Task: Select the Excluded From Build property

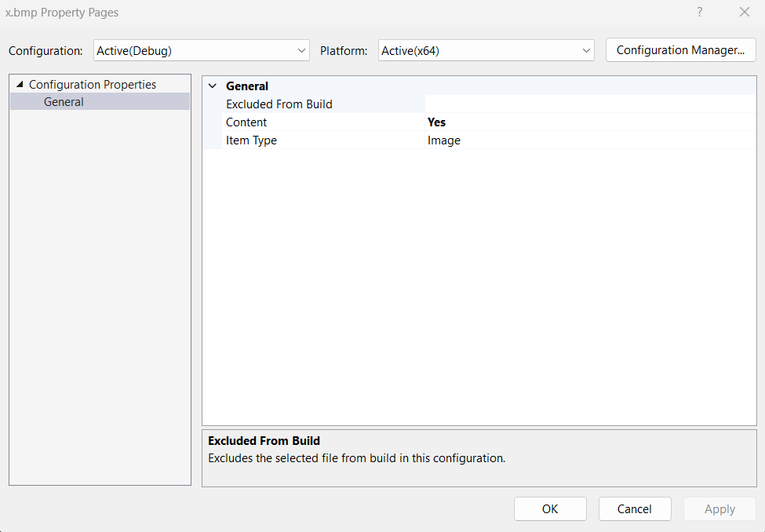Action: [279, 104]
